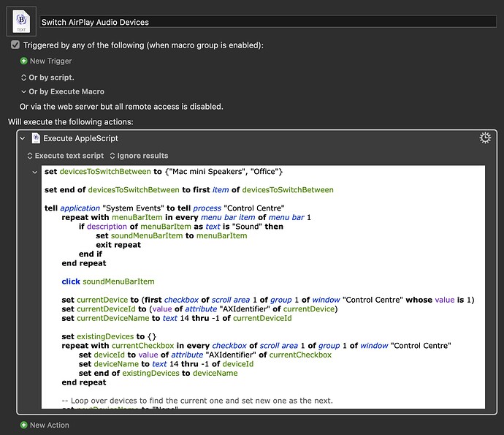Click the 'New Action' text label
The width and height of the screenshot is (504, 435).
coord(50,425)
